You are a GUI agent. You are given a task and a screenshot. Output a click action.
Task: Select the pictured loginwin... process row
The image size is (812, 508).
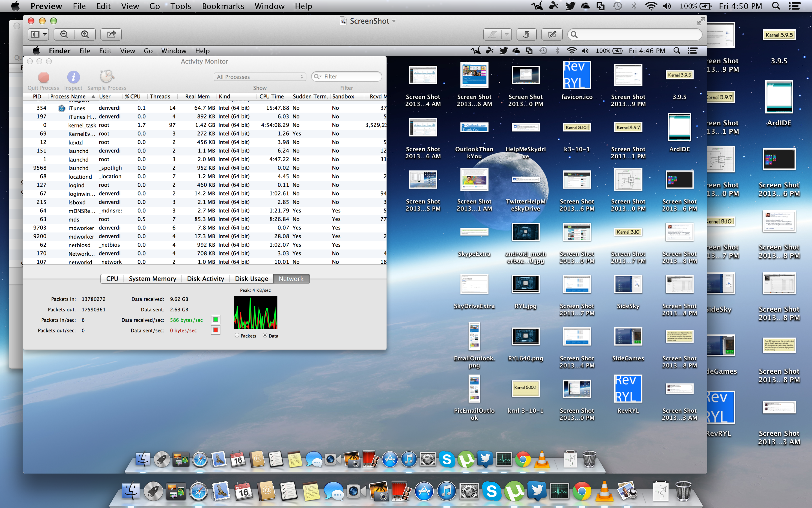(205, 194)
